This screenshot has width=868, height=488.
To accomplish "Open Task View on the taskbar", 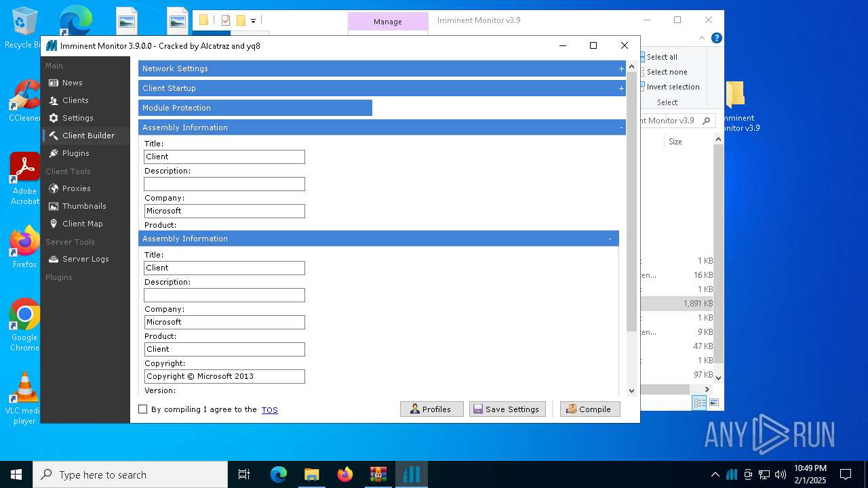I will (x=244, y=474).
